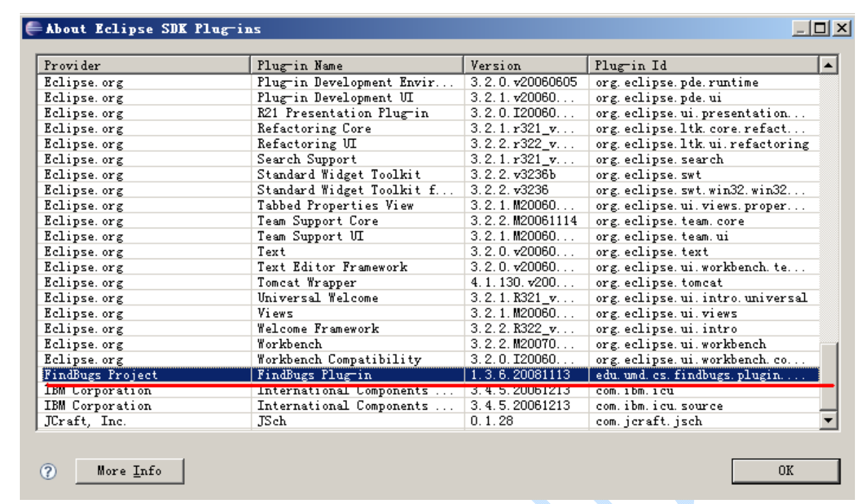
Task: Select the Plug-in Development Envir... row name
Action: pos(356,82)
